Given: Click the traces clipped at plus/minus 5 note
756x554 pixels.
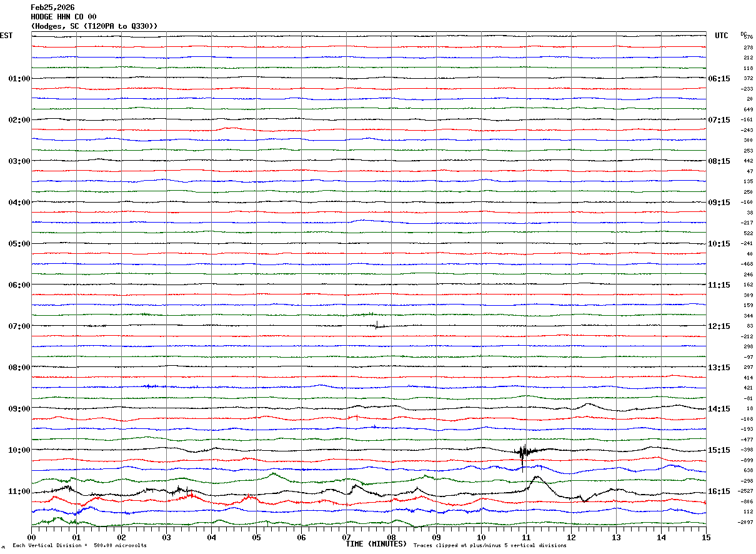Looking at the screenshot, I should coord(490,546).
